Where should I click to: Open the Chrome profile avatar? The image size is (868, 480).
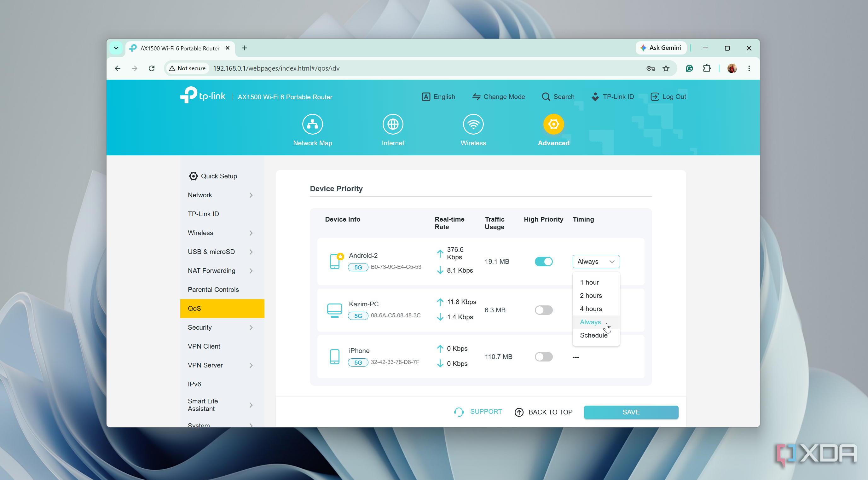pos(732,68)
